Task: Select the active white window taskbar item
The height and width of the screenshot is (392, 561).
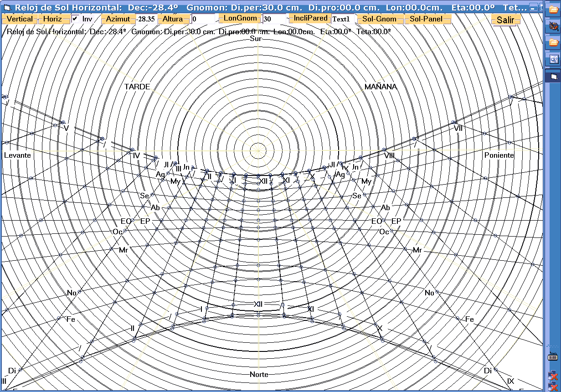Action: pos(553,77)
